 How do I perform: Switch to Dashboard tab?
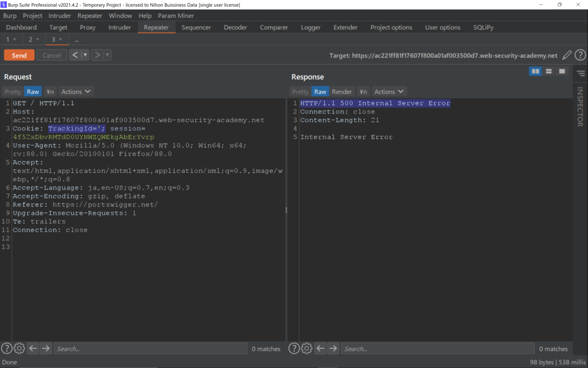pyautogui.click(x=22, y=27)
